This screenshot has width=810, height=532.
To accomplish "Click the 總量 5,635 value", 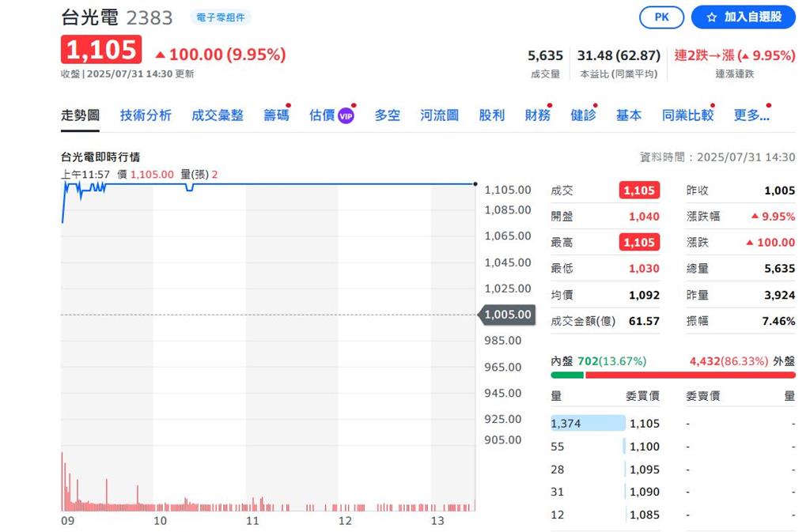I will coord(779,268).
